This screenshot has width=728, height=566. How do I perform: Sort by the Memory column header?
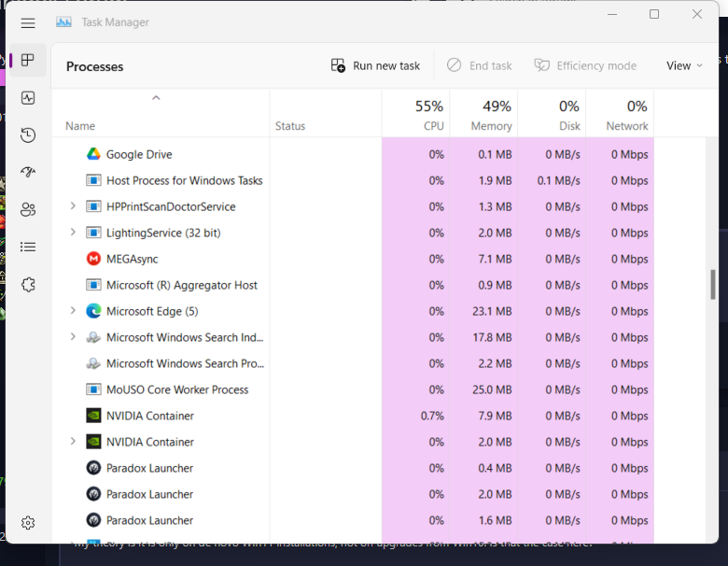pyautogui.click(x=483, y=113)
